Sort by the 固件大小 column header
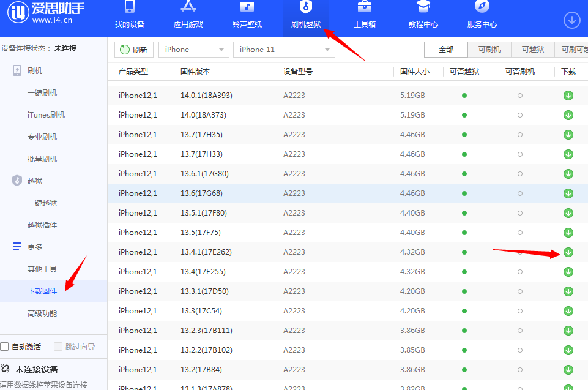Image resolution: width=588 pixels, height=390 pixels. click(415, 71)
